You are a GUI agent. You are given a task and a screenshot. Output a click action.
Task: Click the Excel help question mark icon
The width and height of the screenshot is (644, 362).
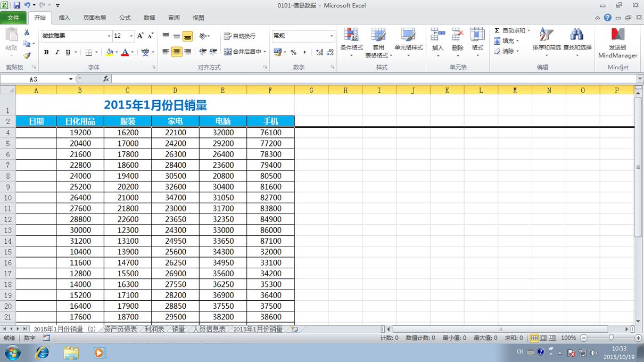608,18
